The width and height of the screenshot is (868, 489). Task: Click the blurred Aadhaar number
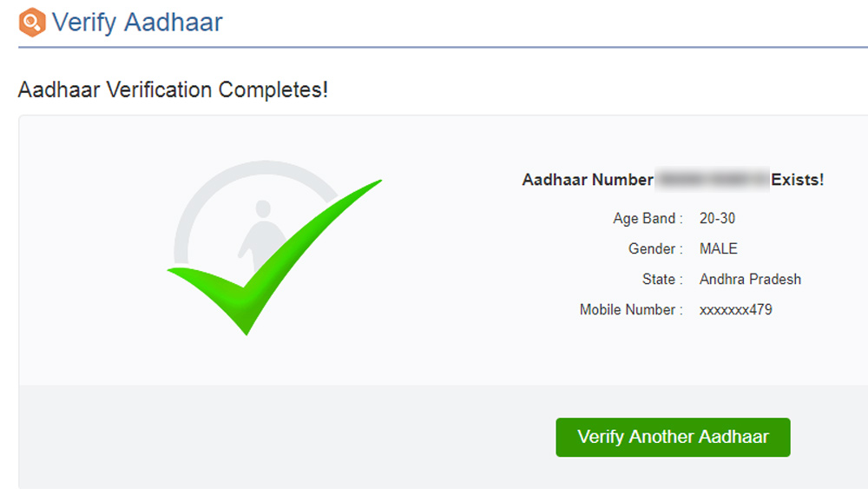(x=712, y=180)
